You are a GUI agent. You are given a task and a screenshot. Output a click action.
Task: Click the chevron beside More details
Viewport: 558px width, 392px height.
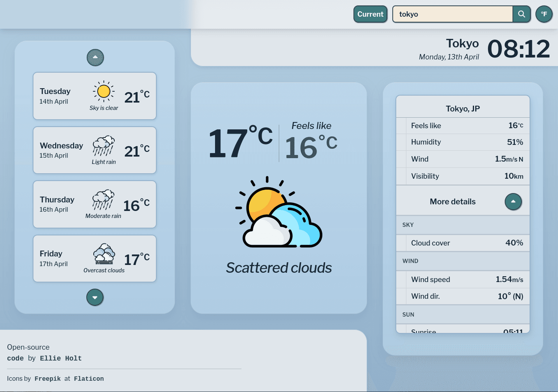click(x=513, y=202)
